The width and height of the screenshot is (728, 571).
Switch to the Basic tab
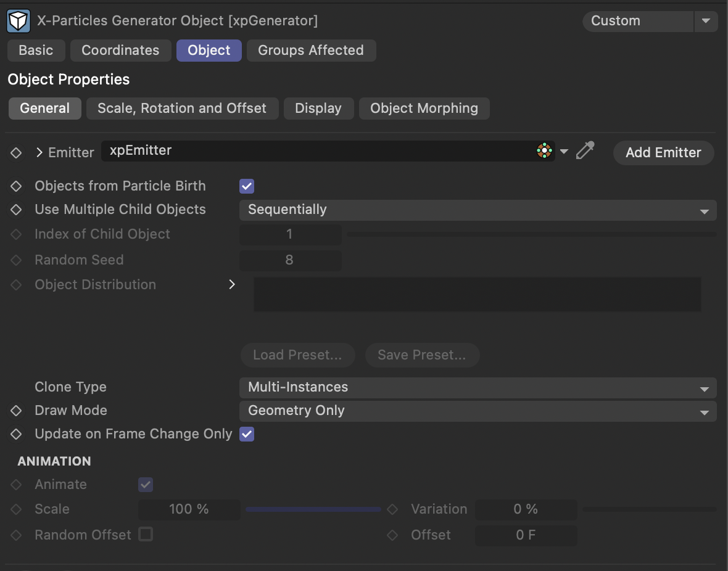click(36, 50)
